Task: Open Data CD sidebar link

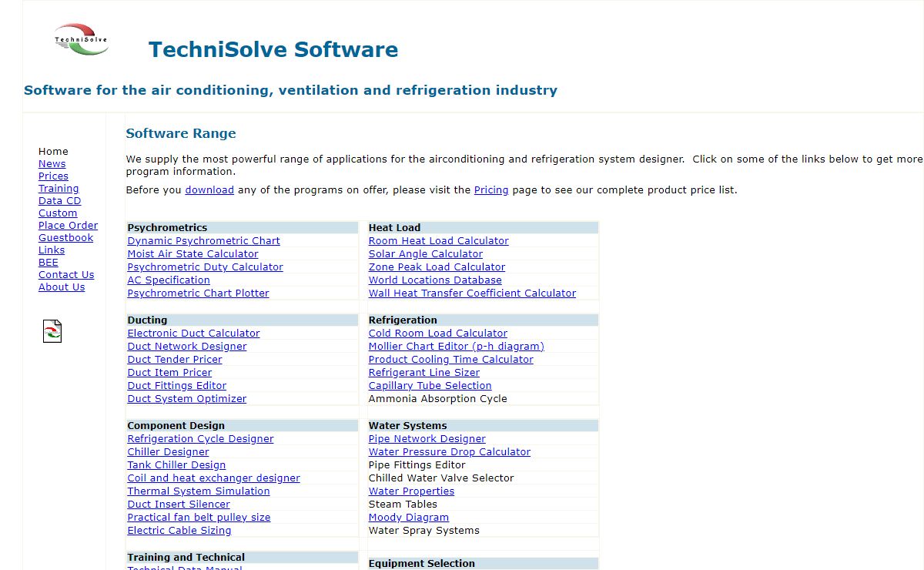Action: click(59, 201)
